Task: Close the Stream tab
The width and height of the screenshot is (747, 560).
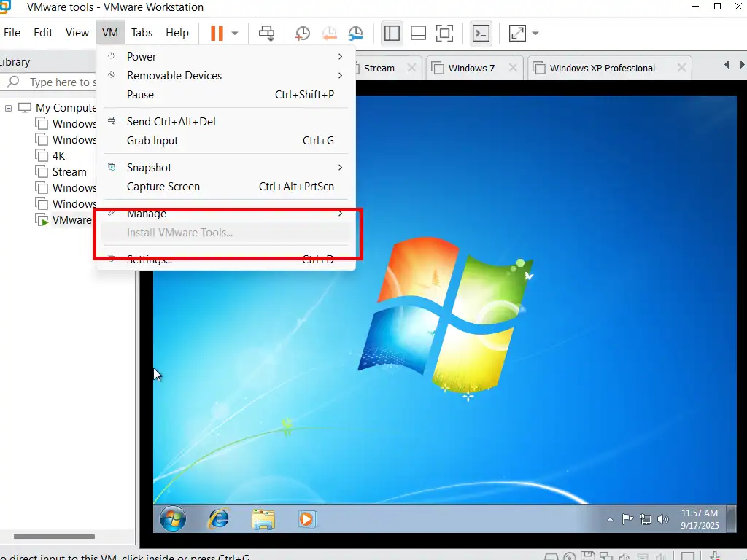Action: (x=411, y=68)
